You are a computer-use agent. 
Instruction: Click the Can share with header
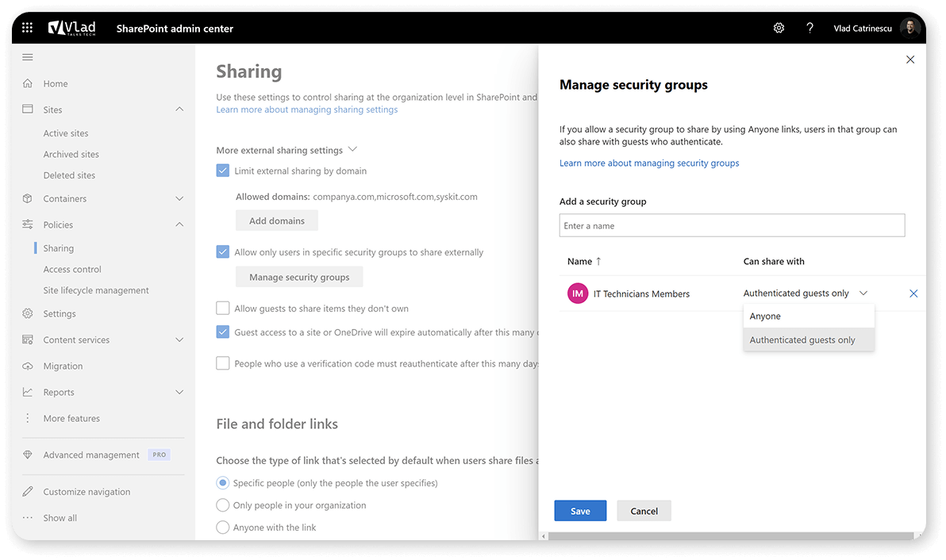[x=774, y=261]
